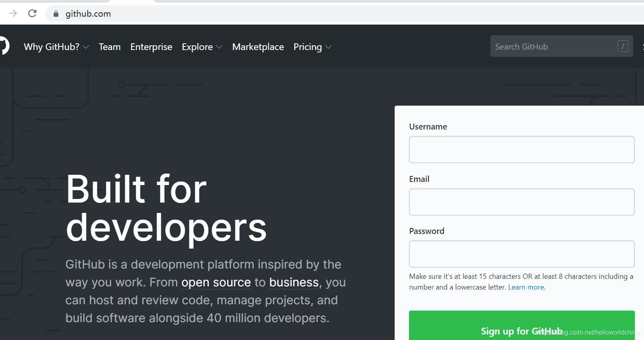The width and height of the screenshot is (644, 340).
Task: Expand the Why GitHub? dropdown
Action: point(56,47)
